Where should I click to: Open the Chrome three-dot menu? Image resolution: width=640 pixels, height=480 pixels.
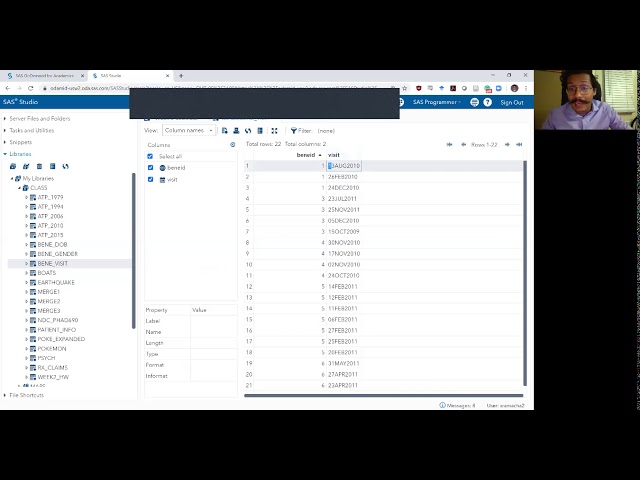526,88
